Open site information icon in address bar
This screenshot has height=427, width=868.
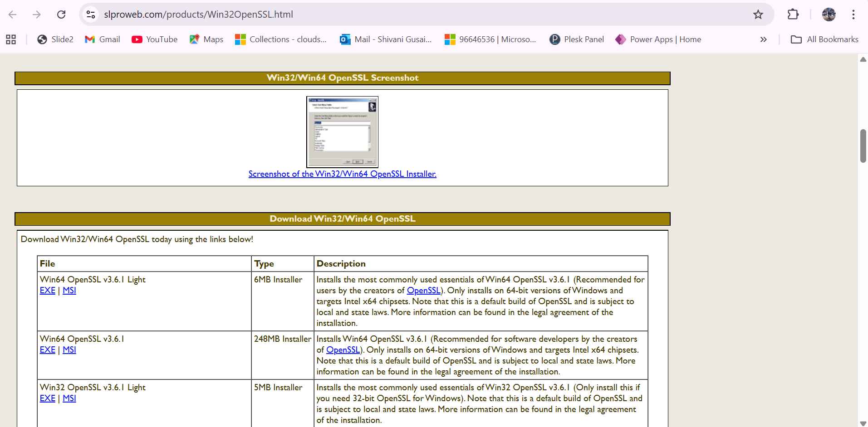click(91, 15)
